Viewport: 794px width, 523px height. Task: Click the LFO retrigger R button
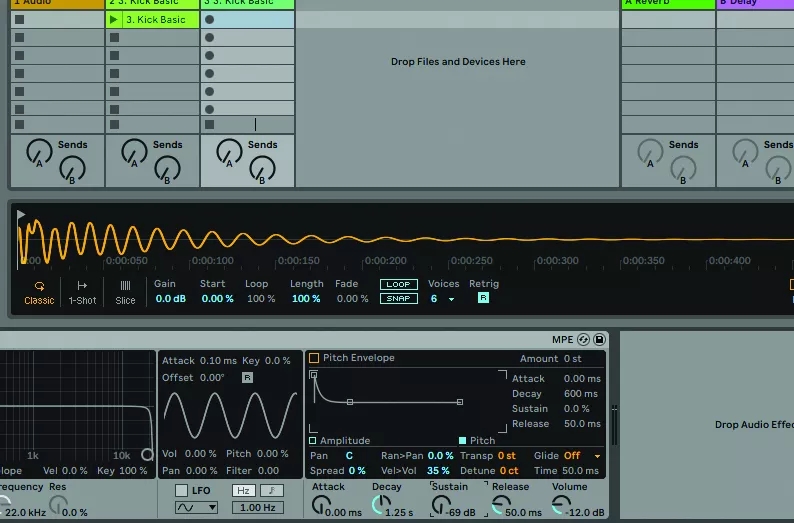point(247,377)
